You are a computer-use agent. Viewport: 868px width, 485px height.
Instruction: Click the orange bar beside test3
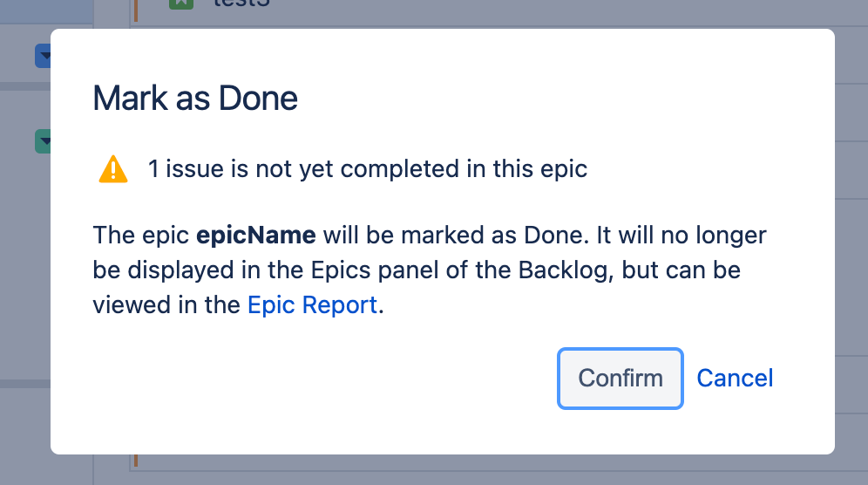[x=135, y=9]
